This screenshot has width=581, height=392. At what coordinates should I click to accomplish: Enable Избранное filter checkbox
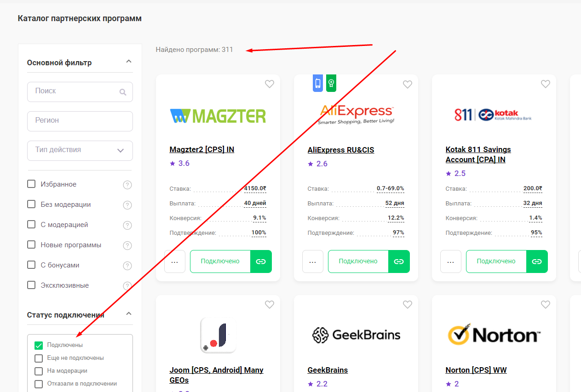(x=31, y=184)
